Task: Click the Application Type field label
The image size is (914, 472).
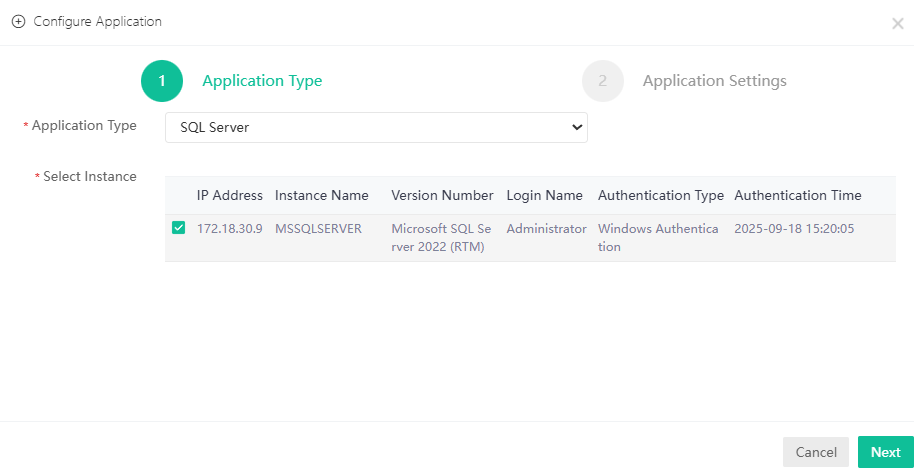Action: tap(84, 126)
